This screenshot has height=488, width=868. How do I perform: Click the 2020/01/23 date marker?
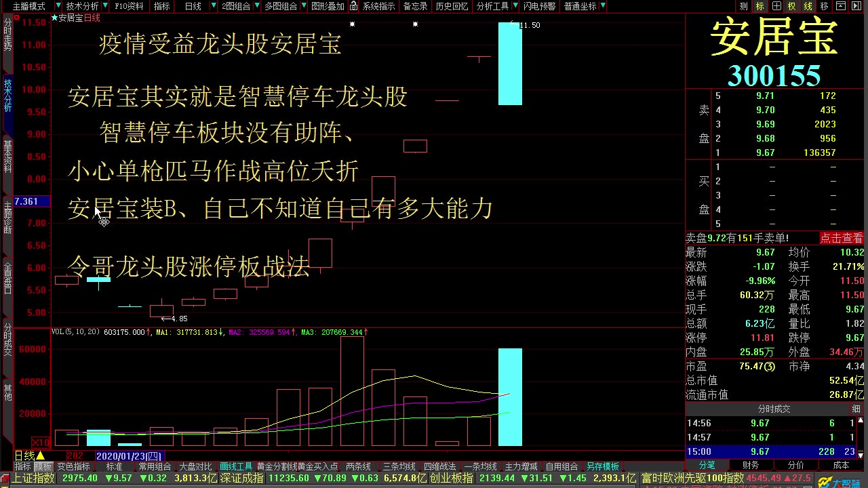click(129, 456)
